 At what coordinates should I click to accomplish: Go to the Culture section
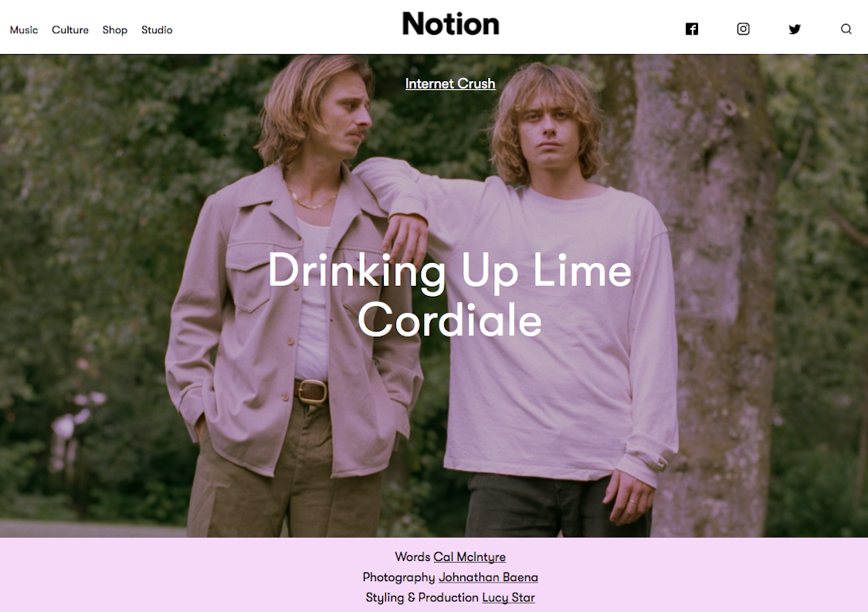pos(70,30)
